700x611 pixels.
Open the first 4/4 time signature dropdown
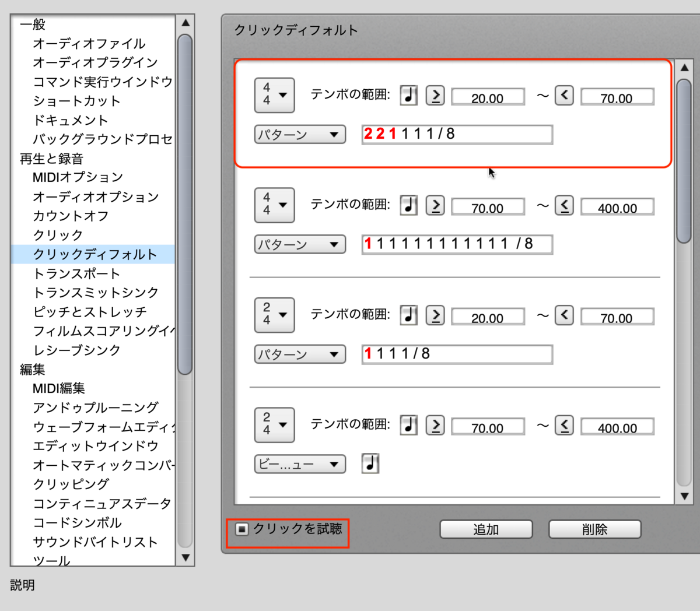click(274, 96)
